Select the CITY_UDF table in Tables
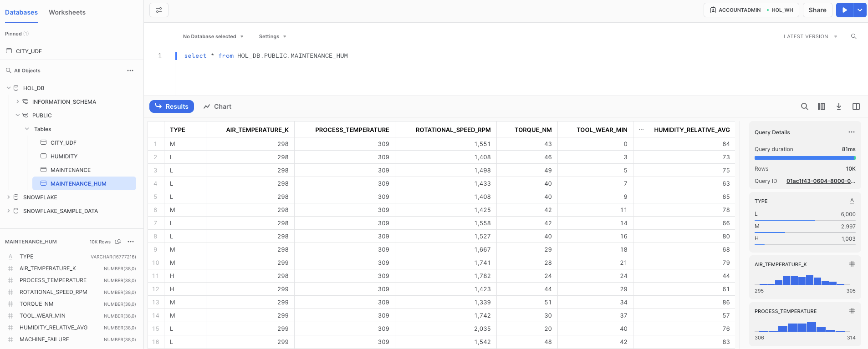 click(63, 142)
